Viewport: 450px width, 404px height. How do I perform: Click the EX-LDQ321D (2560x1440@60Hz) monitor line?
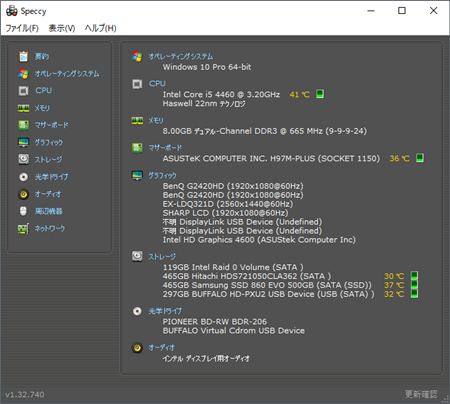point(228,204)
